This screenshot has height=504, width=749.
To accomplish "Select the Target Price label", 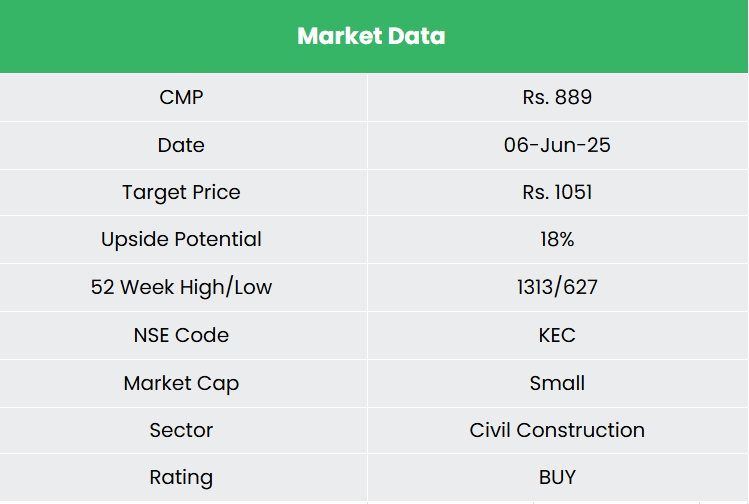I will [x=181, y=192].
